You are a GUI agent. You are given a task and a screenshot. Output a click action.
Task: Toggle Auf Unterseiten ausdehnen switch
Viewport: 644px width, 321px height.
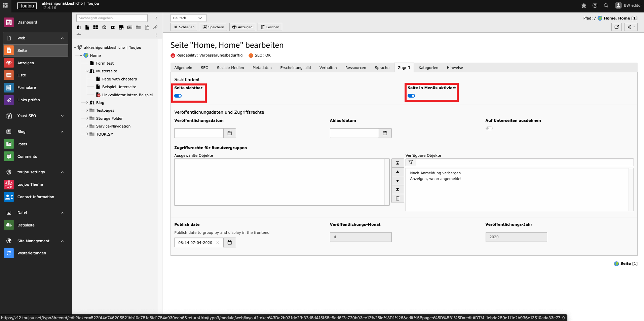(x=489, y=128)
